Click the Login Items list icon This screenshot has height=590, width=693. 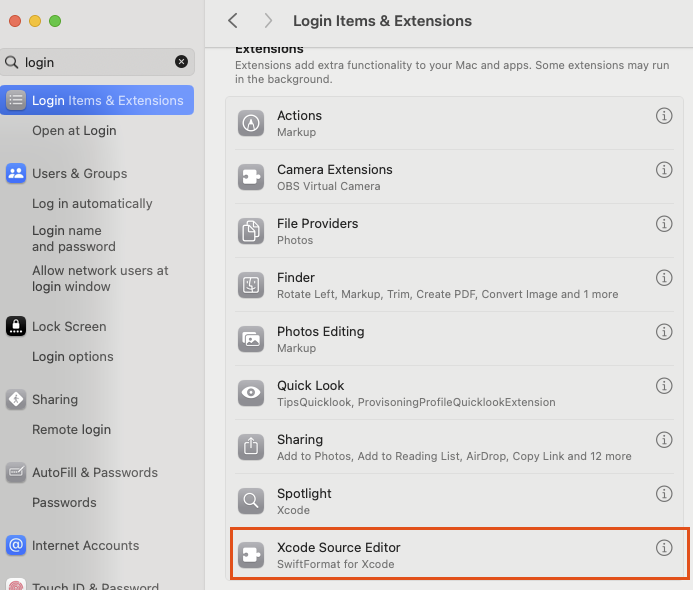[x=16, y=100]
